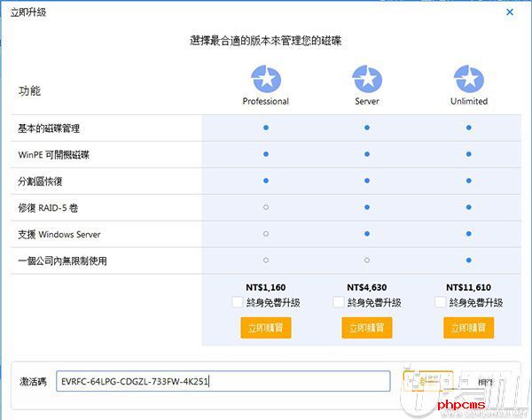
Task: Click the 激活碼 label
Action: (x=33, y=382)
